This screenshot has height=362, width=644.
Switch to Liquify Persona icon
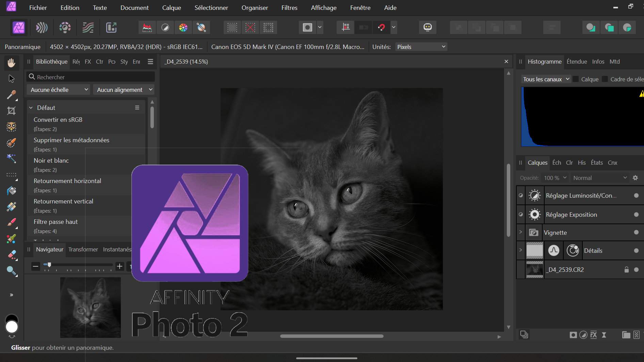pos(42,27)
